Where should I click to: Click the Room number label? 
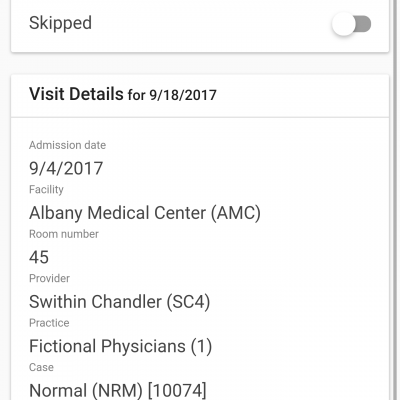[64, 234]
